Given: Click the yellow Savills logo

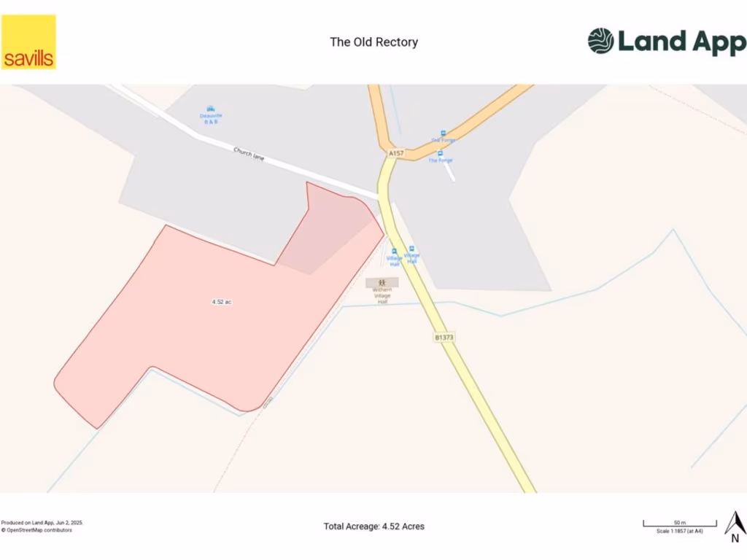Looking at the screenshot, I should (x=28, y=42).
